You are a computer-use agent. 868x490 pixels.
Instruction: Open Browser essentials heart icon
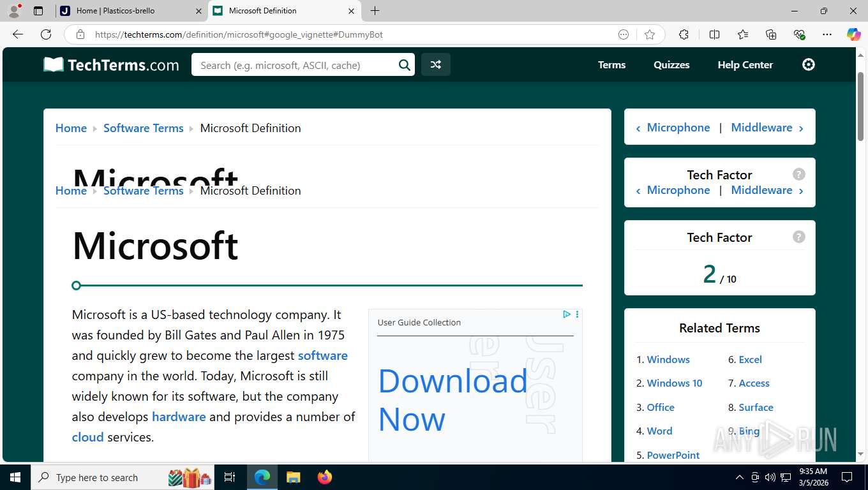(x=799, y=34)
